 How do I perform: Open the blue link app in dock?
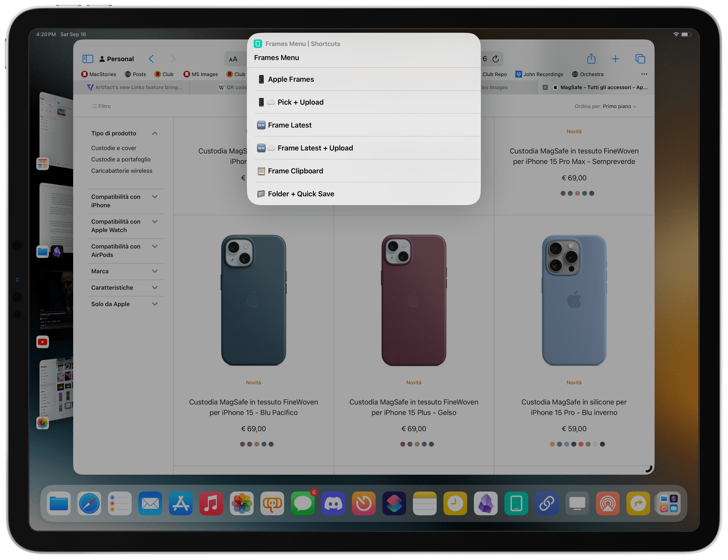(x=547, y=503)
